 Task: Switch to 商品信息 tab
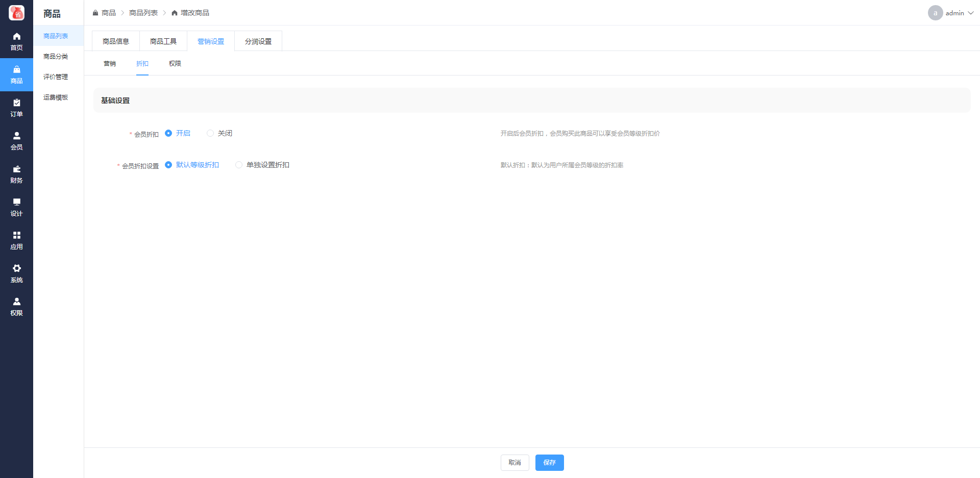pyautogui.click(x=116, y=41)
